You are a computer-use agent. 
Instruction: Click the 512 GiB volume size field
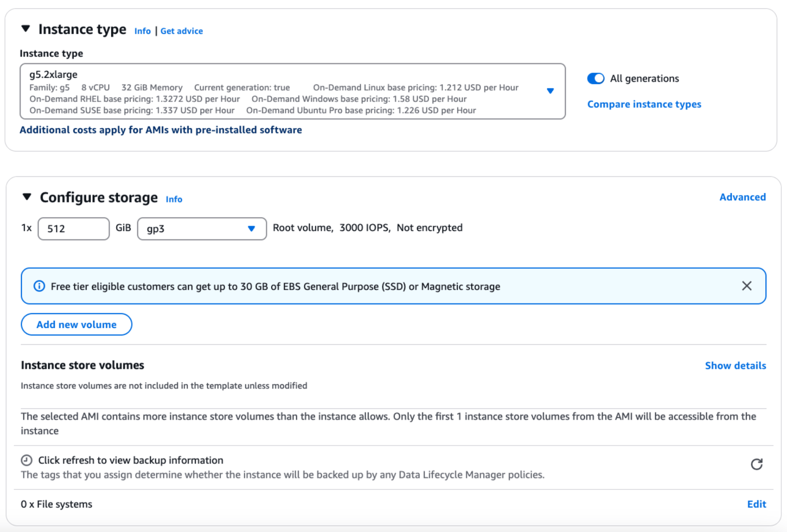[x=73, y=229]
